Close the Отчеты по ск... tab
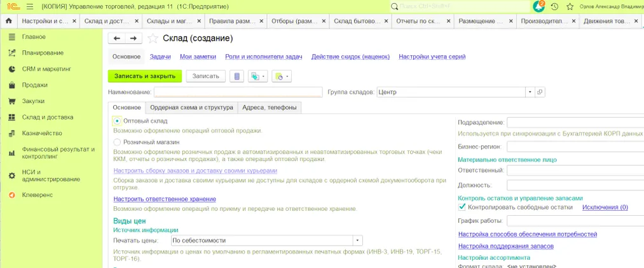Viewport: 644px width, 268px height. click(448, 20)
